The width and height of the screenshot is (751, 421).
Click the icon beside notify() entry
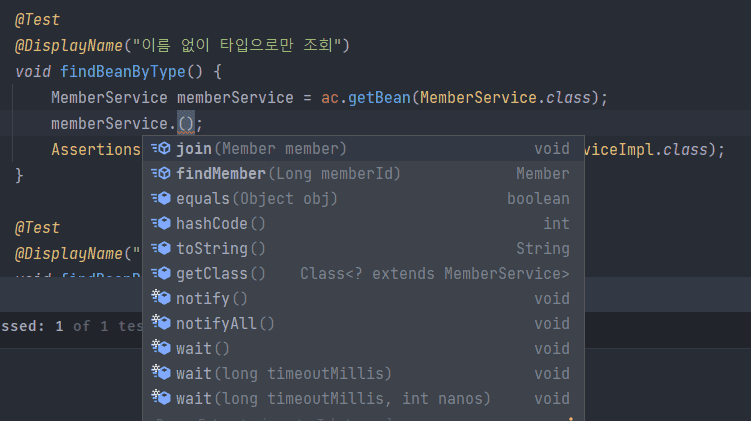pyautogui.click(x=161, y=299)
